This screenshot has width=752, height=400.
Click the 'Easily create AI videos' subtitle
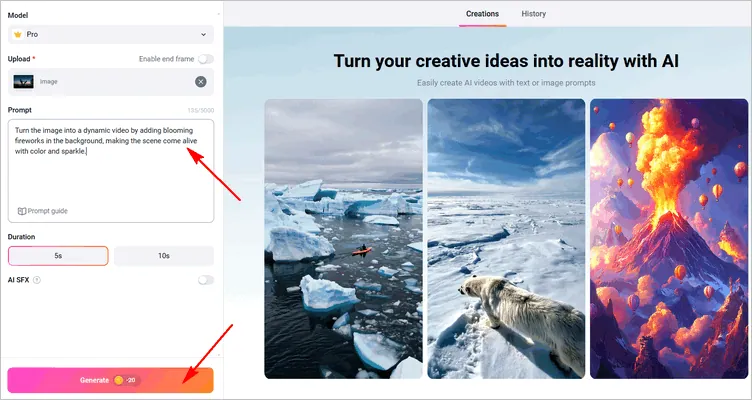pos(506,83)
